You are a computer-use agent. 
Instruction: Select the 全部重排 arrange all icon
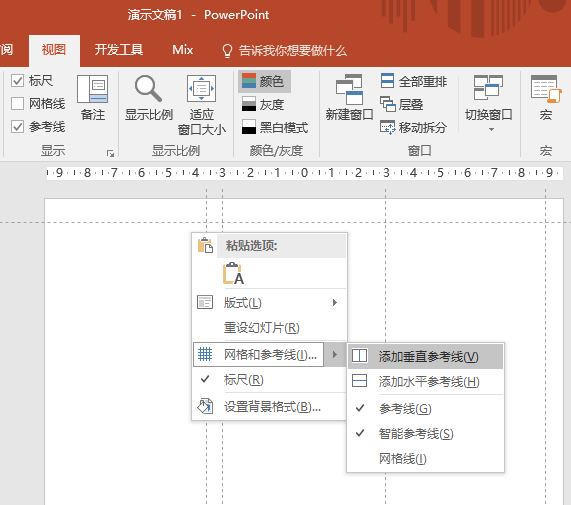pyautogui.click(x=387, y=81)
